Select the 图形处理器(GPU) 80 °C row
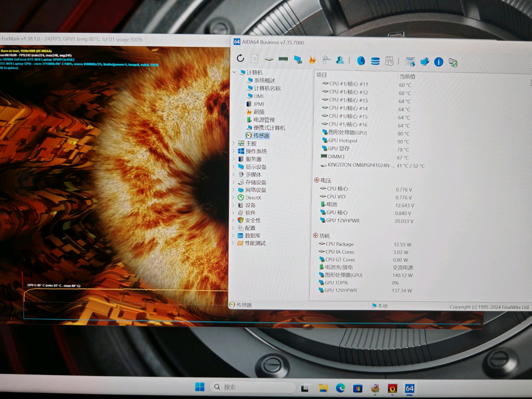This screenshot has width=532, height=399. click(365, 133)
